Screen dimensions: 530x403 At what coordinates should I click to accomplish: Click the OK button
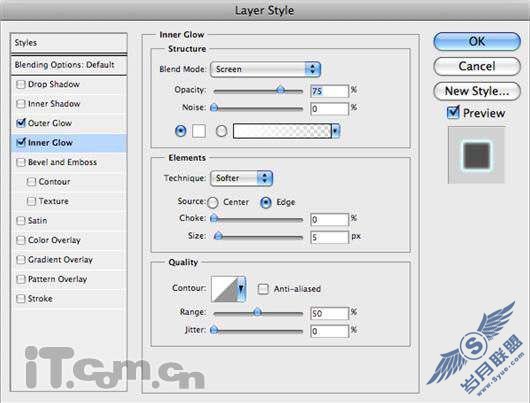[477, 42]
